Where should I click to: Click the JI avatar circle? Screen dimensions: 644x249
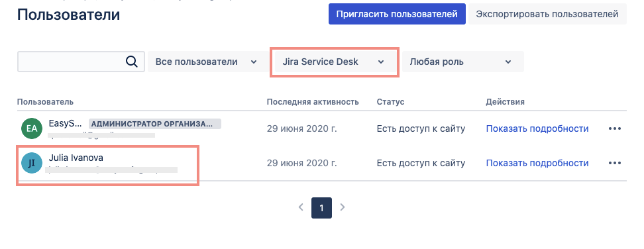(x=32, y=163)
